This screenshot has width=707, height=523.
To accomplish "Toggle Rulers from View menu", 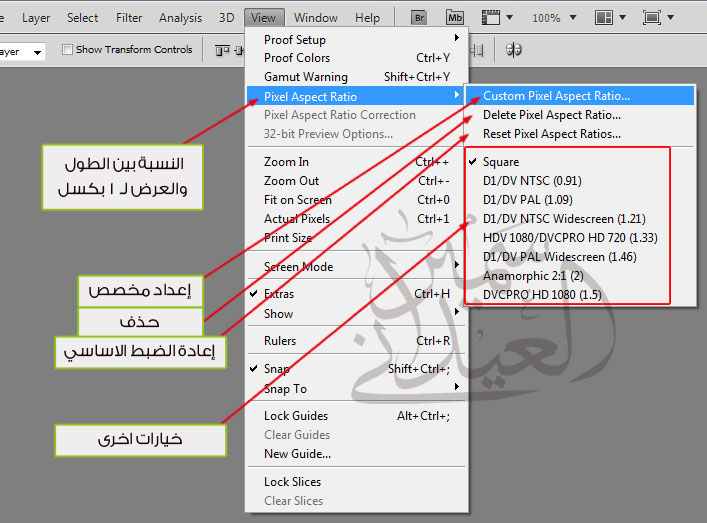I will click(x=357, y=341).
